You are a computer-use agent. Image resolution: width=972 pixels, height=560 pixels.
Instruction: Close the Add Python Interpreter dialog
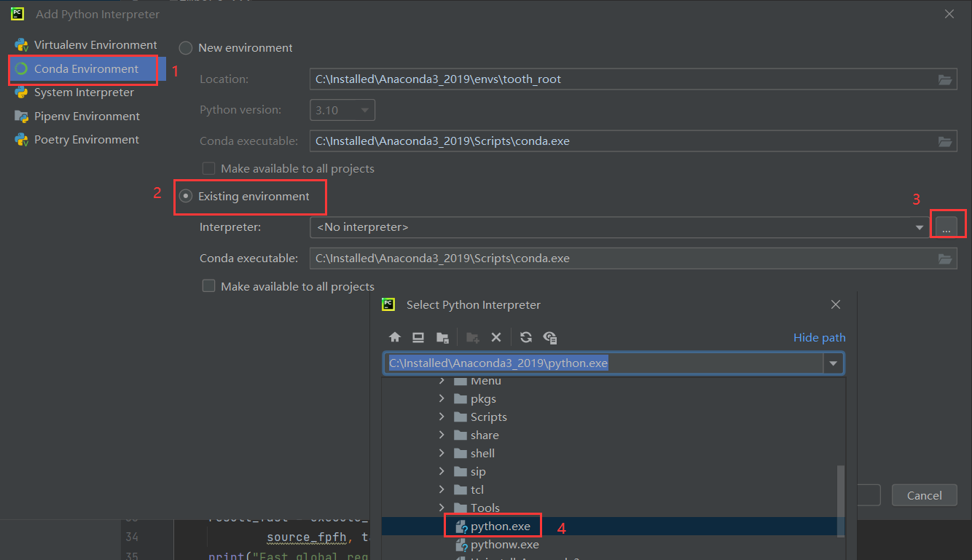(x=949, y=14)
